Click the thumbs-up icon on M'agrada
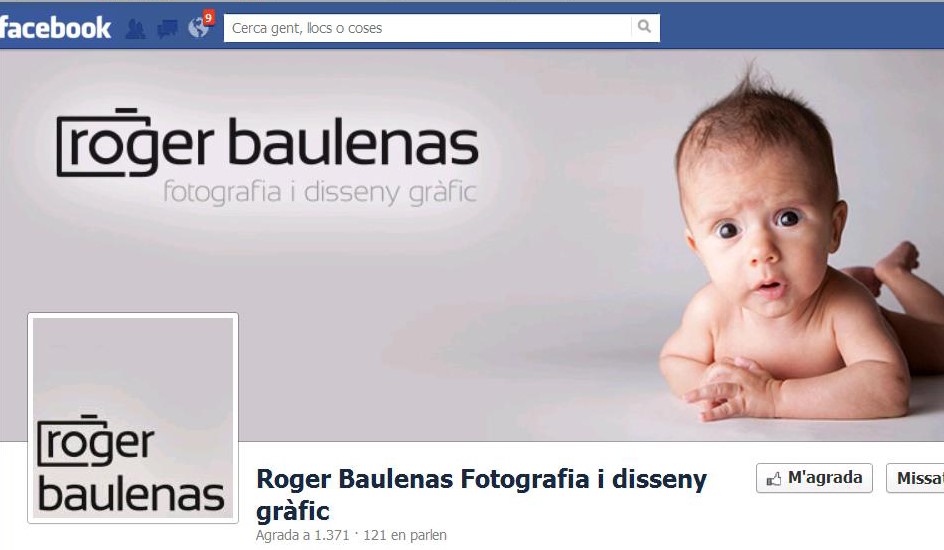This screenshot has height=550, width=944. pyautogui.click(x=774, y=479)
